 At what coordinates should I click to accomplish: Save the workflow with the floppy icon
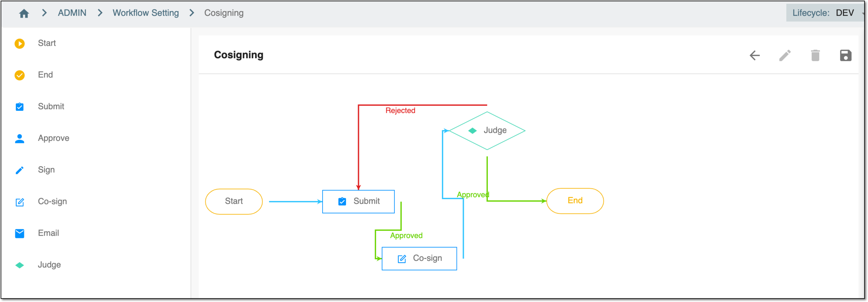846,56
